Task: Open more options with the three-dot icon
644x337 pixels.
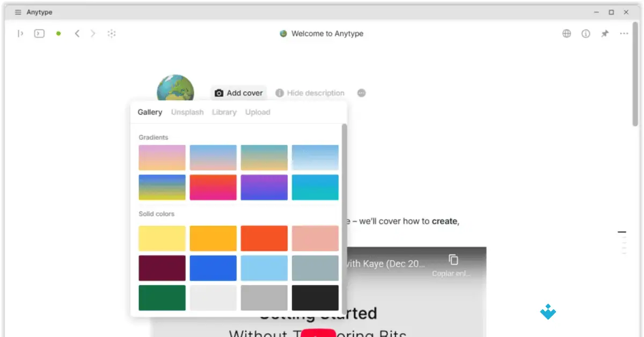Action: point(624,33)
